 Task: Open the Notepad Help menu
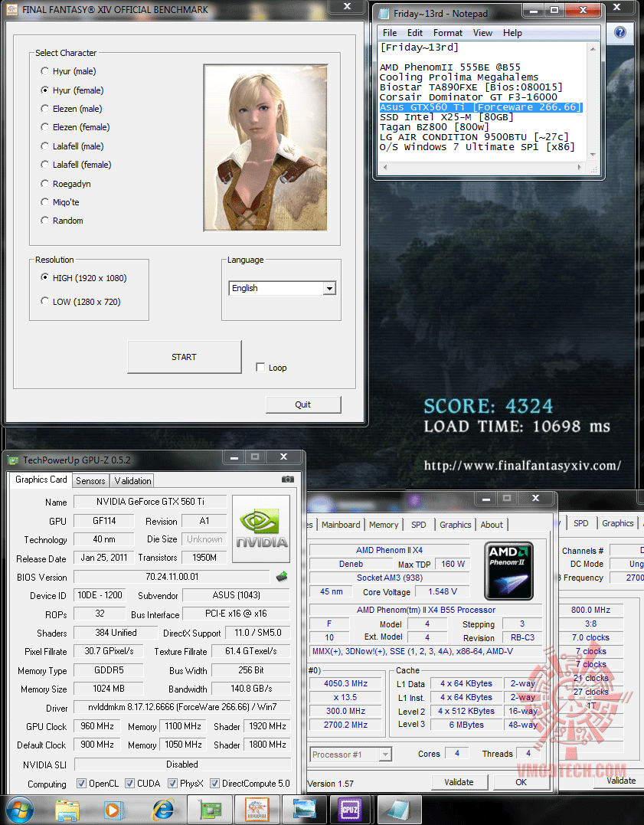click(512, 33)
